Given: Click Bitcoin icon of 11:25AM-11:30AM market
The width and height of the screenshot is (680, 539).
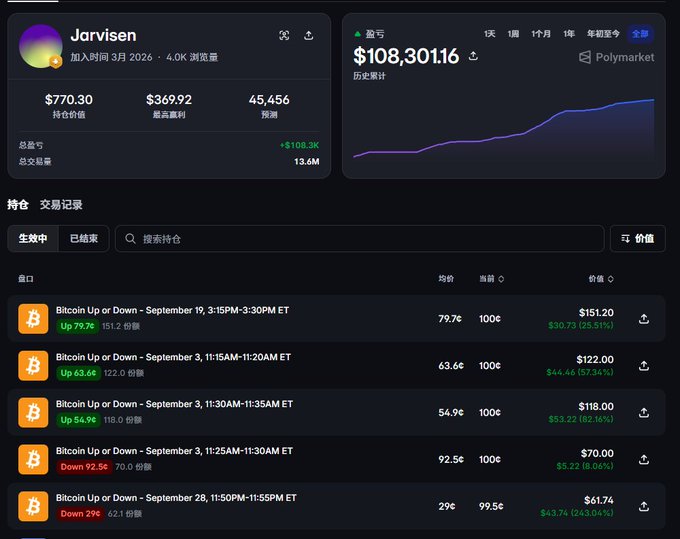Looking at the screenshot, I should coord(33,459).
